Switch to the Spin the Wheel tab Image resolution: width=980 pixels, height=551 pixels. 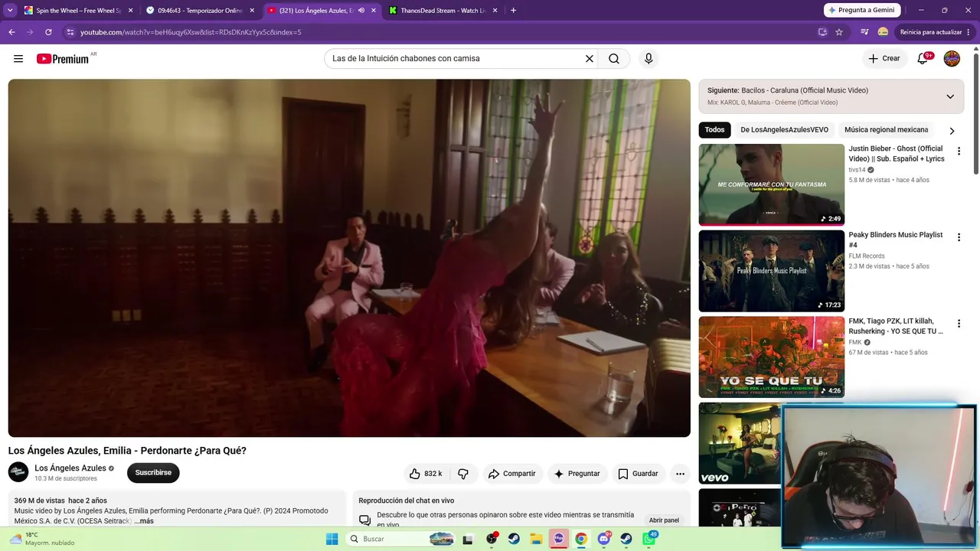(x=79, y=11)
